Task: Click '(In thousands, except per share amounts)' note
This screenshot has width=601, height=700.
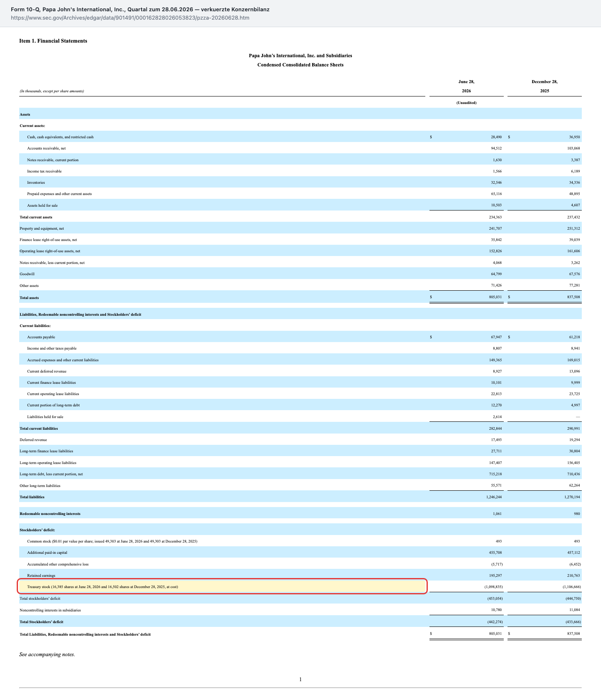Action: 52,91
